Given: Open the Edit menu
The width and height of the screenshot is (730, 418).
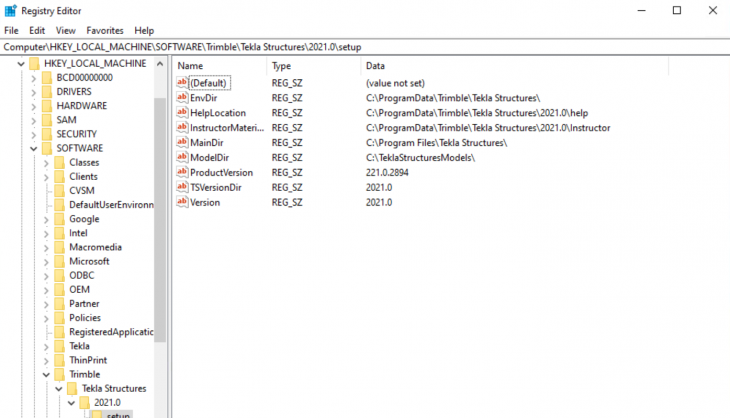Looking at the screenshot, I should click(x=37, y=30).
